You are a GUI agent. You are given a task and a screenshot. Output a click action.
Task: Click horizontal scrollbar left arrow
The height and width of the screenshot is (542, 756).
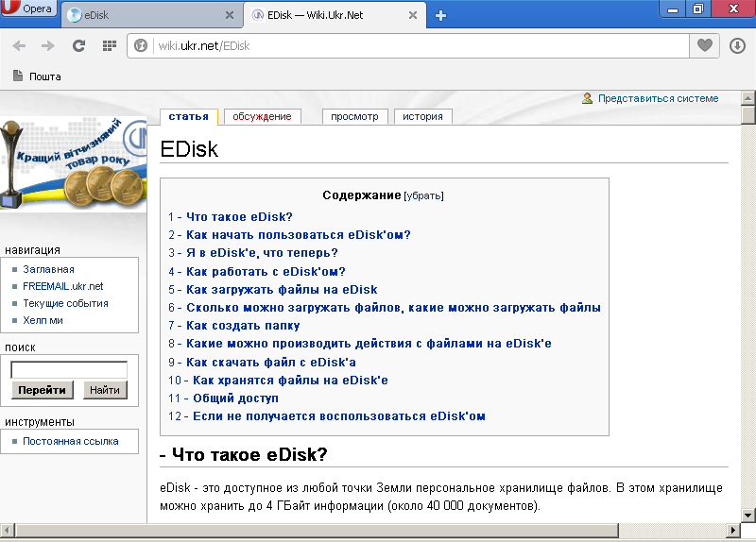pyautogui.click(x=7, y=531)
